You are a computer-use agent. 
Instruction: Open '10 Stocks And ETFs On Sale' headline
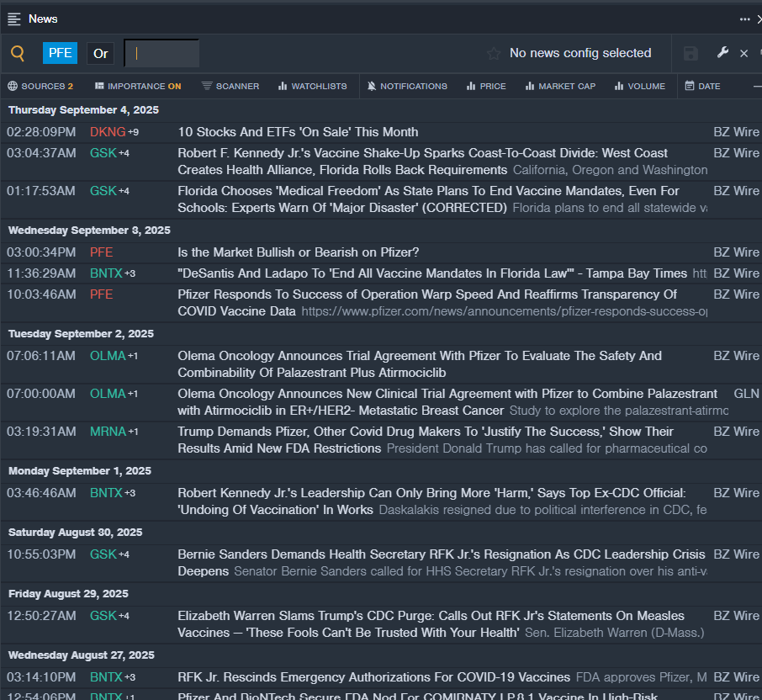(298, 132)
